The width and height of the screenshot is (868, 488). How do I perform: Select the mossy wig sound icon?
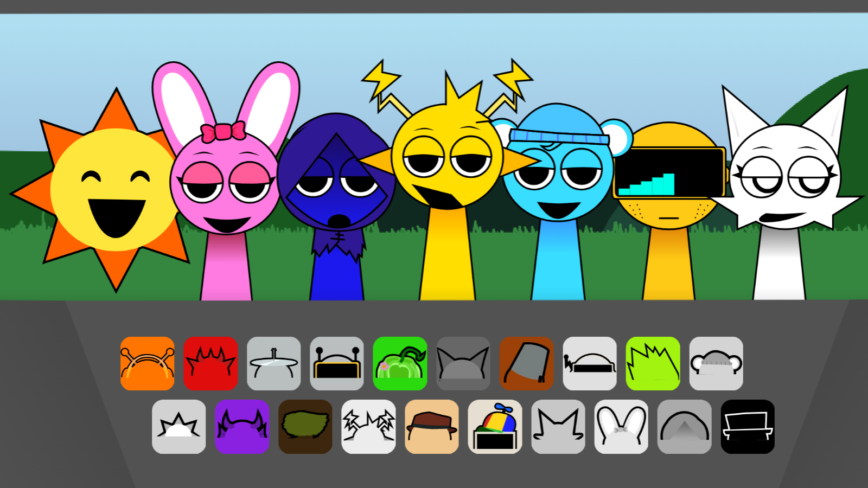(x=305, y=426)
